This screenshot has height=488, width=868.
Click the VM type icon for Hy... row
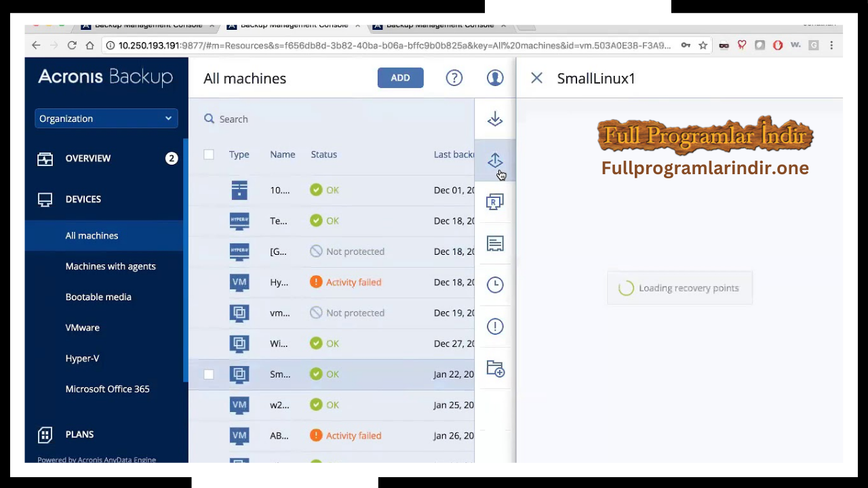[x=239, y=282]
